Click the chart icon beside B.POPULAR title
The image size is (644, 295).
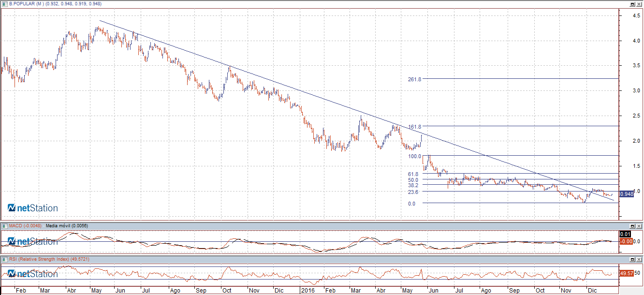[4, 4]
